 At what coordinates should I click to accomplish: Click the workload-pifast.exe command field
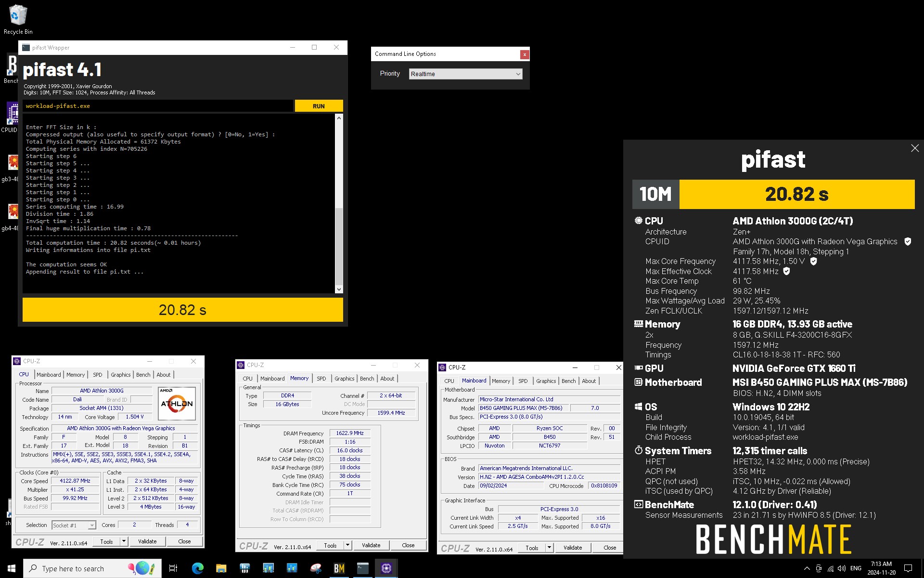pos(158,106)
